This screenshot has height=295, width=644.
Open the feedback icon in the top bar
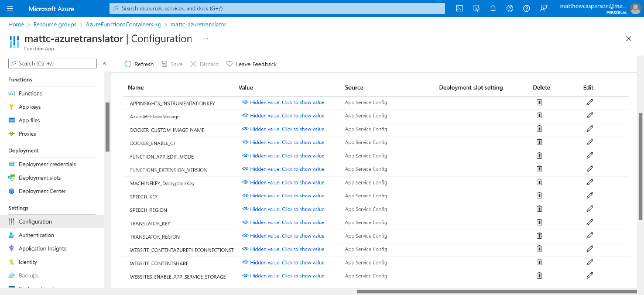pyautogui.click(x=543, y=8)
